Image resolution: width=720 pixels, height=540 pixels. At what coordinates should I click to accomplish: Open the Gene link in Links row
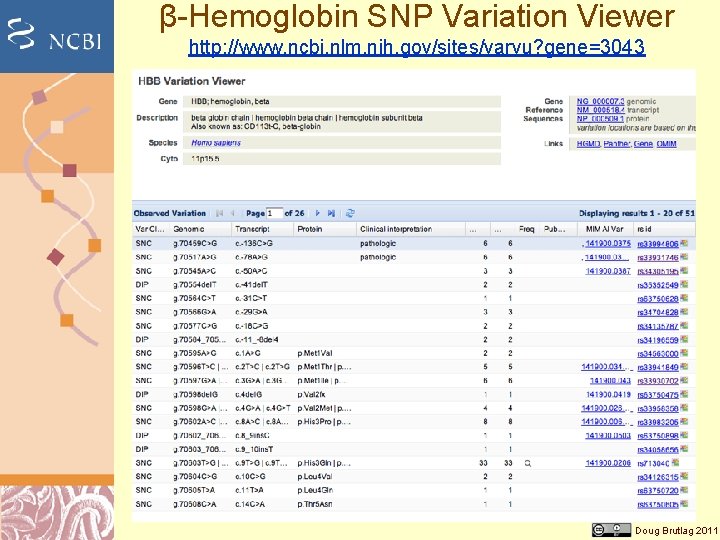(x=643, y=144)
